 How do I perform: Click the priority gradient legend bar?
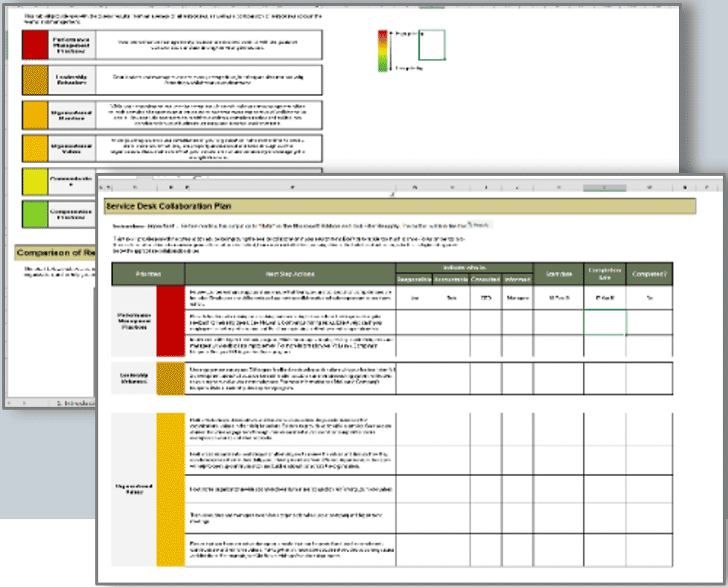pyautogui.click(x=383, y=51)
